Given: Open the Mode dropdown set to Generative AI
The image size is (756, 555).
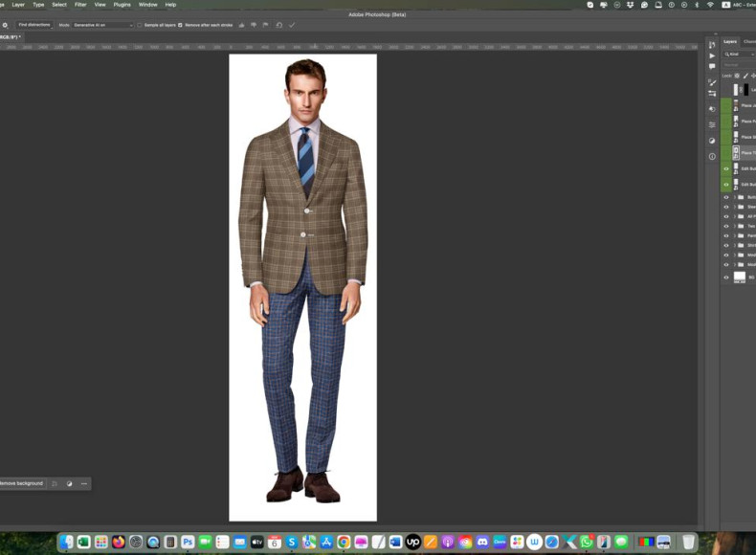Looking at the screenshot, I should [102, 25].
